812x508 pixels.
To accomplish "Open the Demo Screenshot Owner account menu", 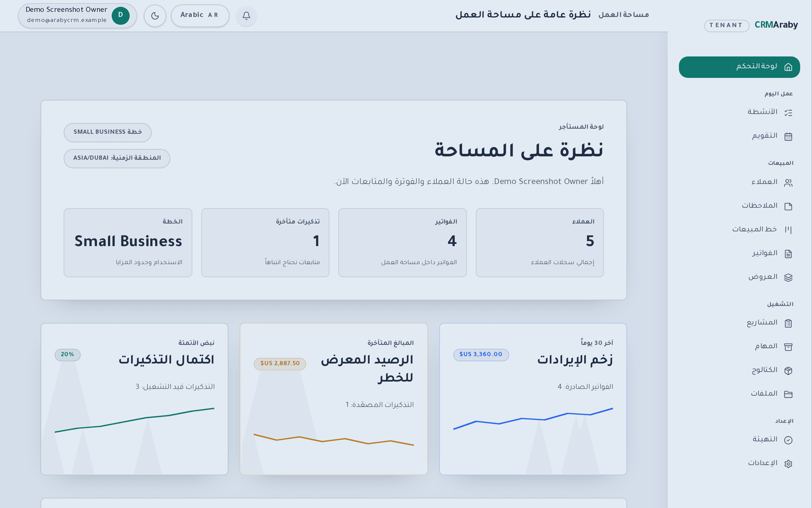I will point(78,16).
